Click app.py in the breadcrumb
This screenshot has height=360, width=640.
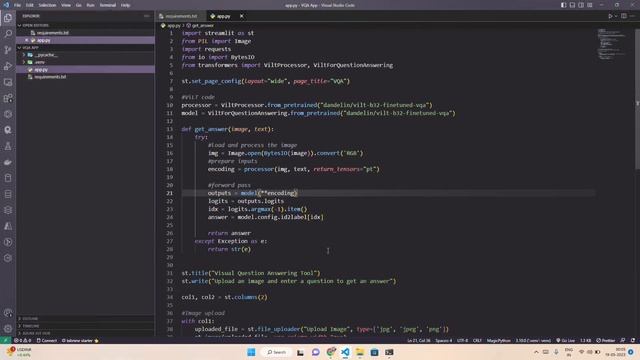pos(171,26)
